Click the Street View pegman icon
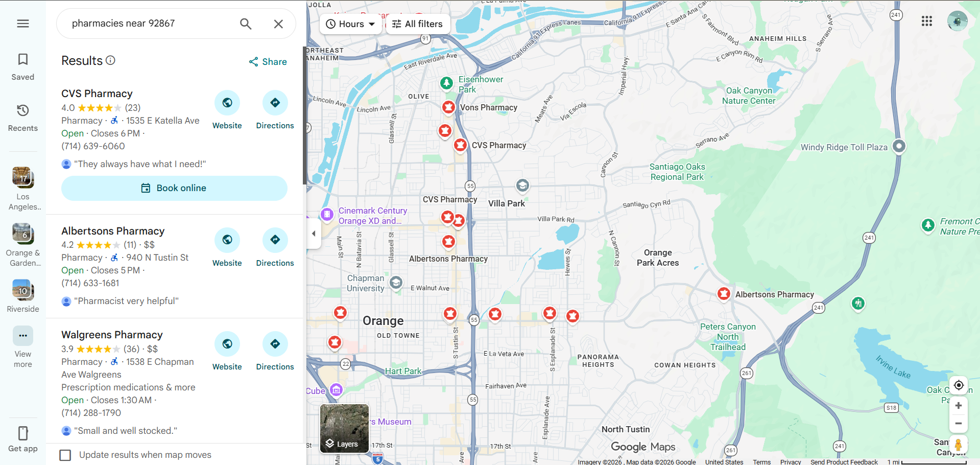This screenshot has height=465, width=980. click(x=959, y=445)
